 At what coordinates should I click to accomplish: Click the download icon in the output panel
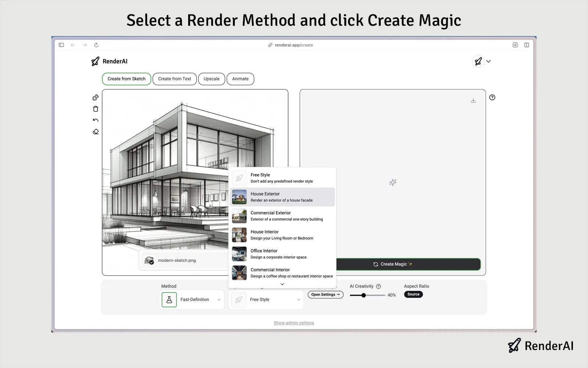[x=473, y=100]
